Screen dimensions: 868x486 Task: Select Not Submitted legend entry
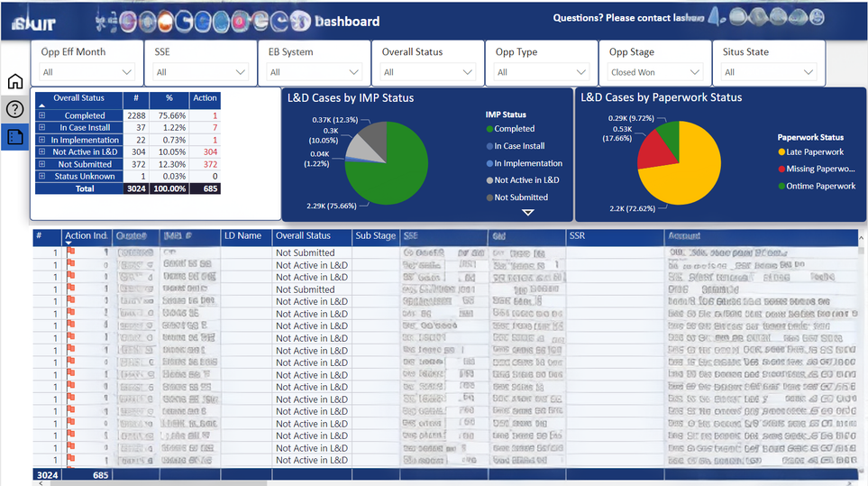tap(517, 197)
